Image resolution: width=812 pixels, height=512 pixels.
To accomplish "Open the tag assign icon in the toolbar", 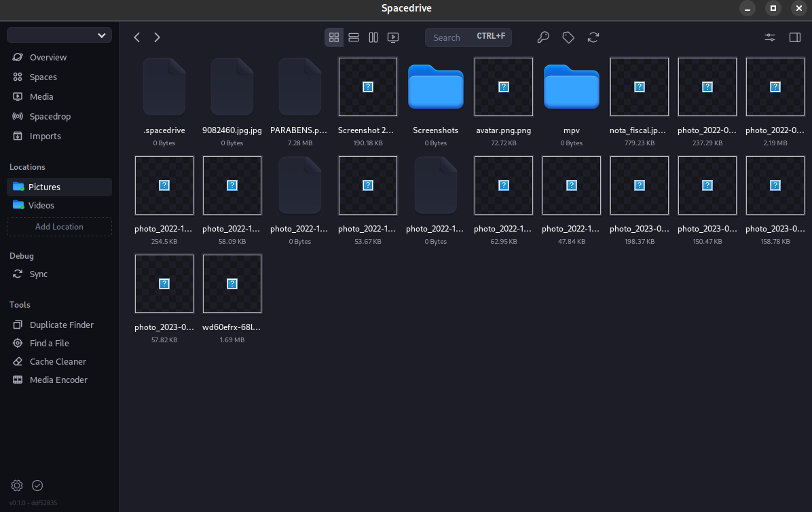I will (568, 37).
